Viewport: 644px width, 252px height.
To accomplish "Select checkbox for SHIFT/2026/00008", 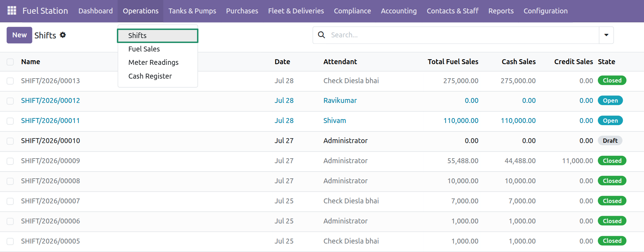I will tap(10, 182).
